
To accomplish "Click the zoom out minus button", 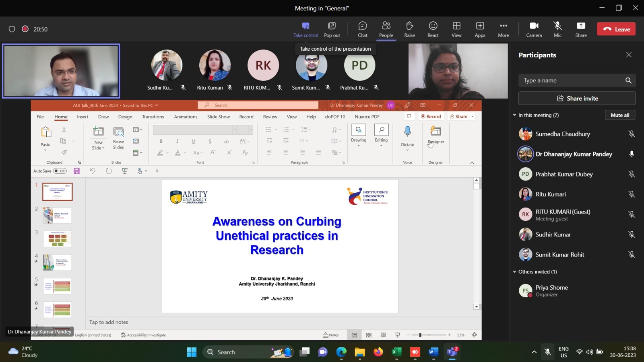I will coord(408,335).
